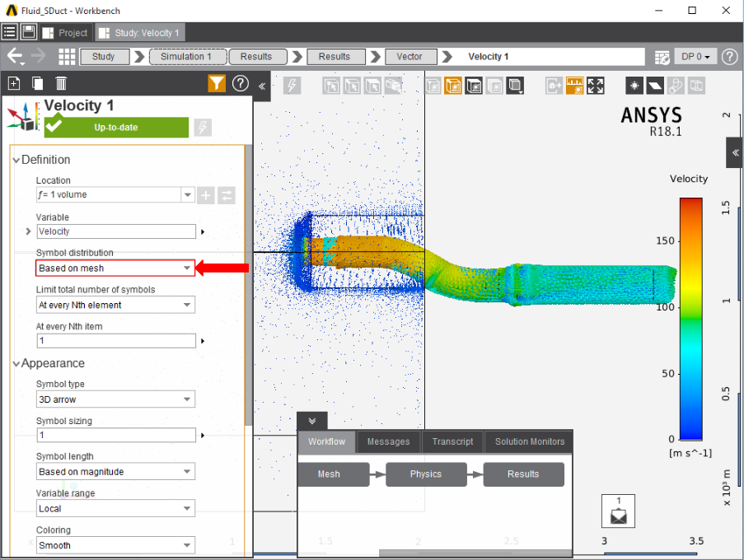Select the multi-body selection icon
The height and width of the screenshot is (560, 744).
point(394,86)
